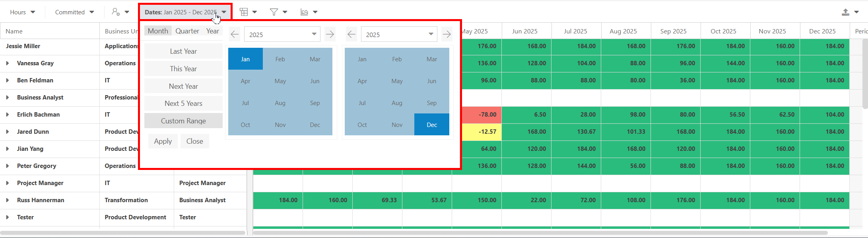Open the Hours dropdown
The image size is (868, 238).
pos(23,12)
